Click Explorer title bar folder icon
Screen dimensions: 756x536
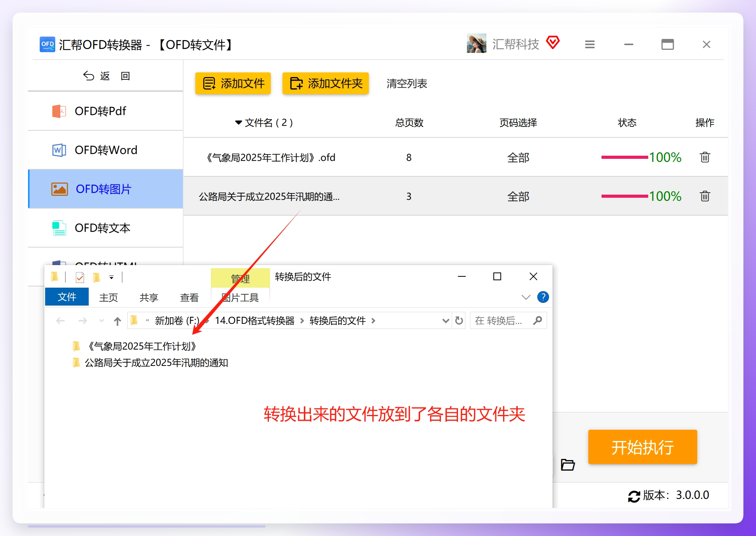pos(55,277)
